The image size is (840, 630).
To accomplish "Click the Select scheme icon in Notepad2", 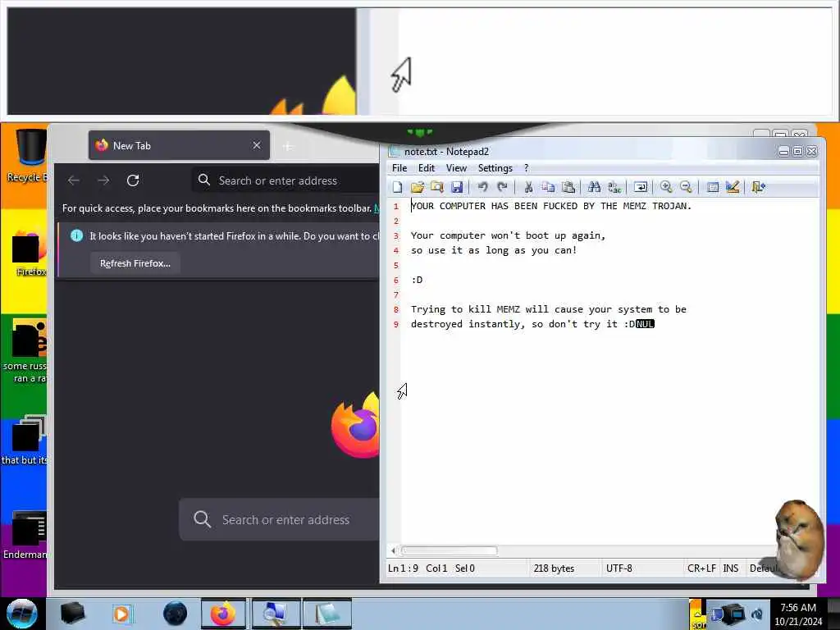I will (713, 187).
